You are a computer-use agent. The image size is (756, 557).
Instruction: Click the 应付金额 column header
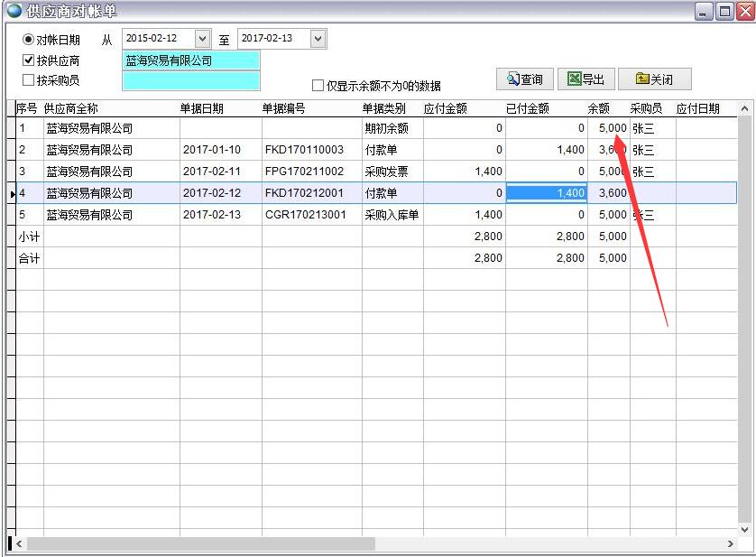[446, 108]
